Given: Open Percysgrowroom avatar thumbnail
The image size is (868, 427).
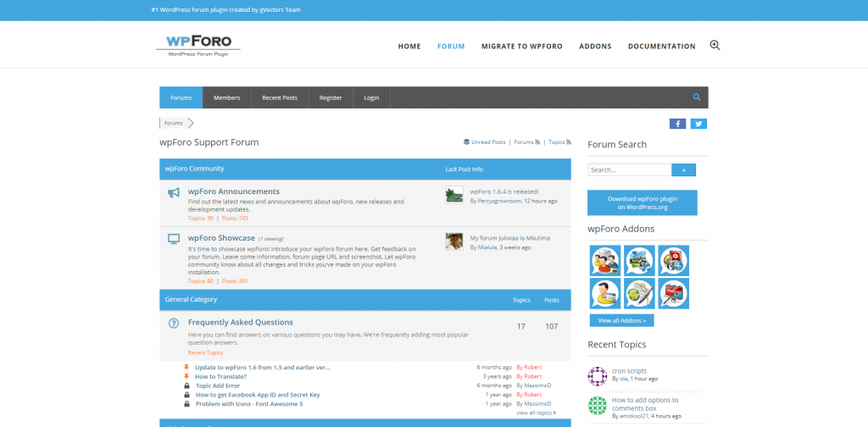Looking at the screenshot, I should tap(454, 195).
